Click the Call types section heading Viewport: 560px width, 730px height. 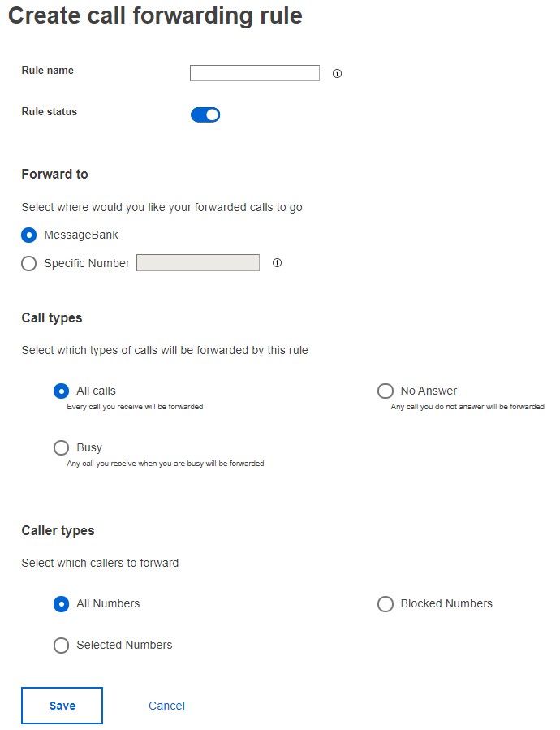click(52, 317)
